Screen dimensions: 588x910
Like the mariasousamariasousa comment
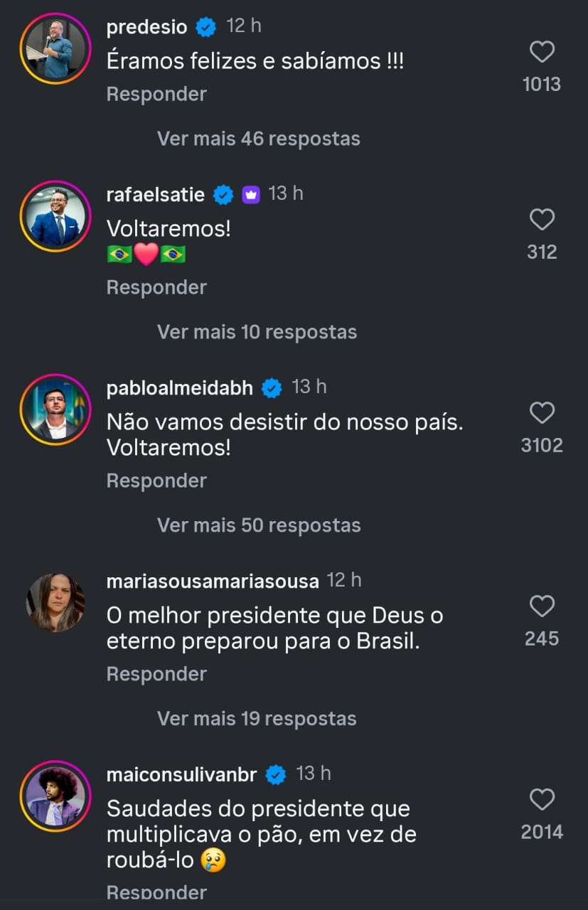542,606
